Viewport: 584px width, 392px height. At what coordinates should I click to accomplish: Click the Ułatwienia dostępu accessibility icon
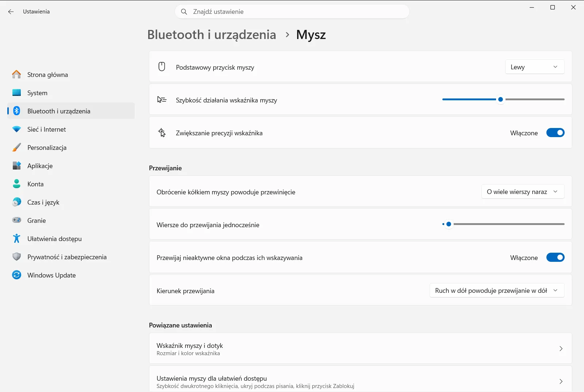click(x=16, y=238)
